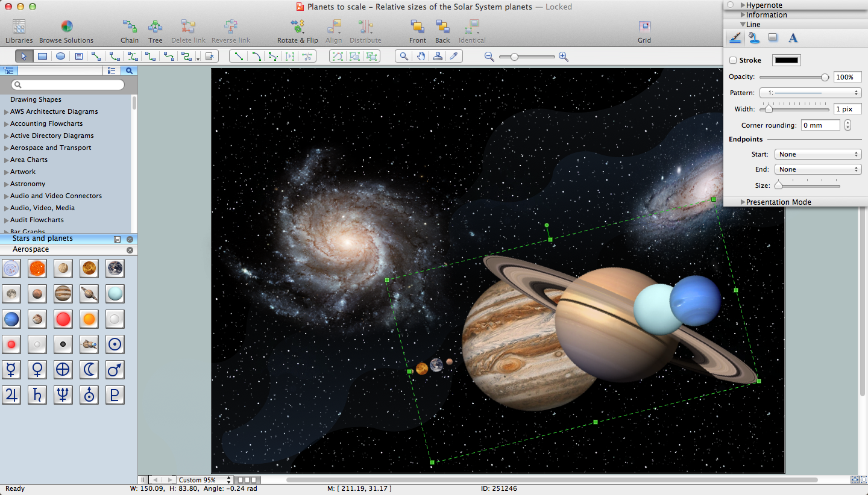Enable the Stroke checkbox
The image size is (868, 495).
[733, 60]
